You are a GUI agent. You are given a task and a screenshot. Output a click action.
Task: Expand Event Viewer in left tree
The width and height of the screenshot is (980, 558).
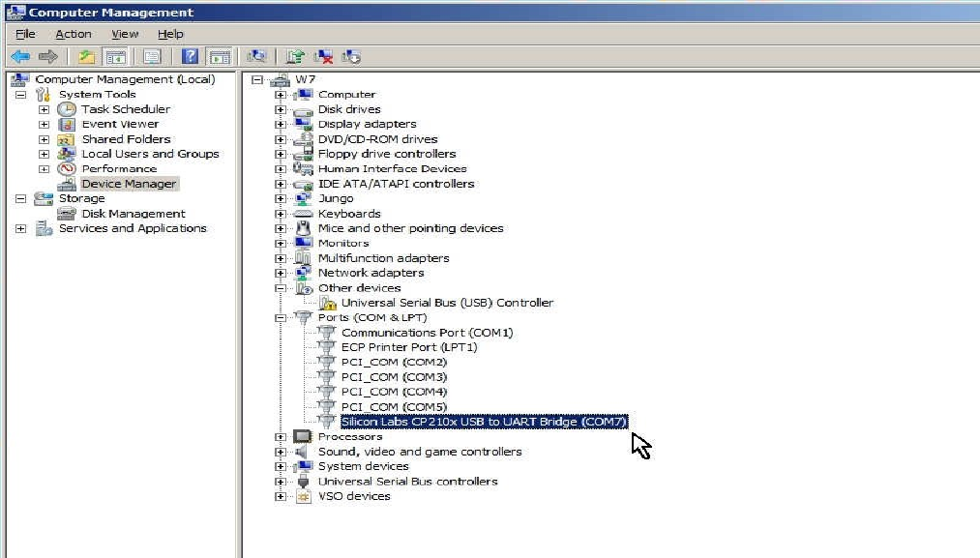[x=44, y=125]
